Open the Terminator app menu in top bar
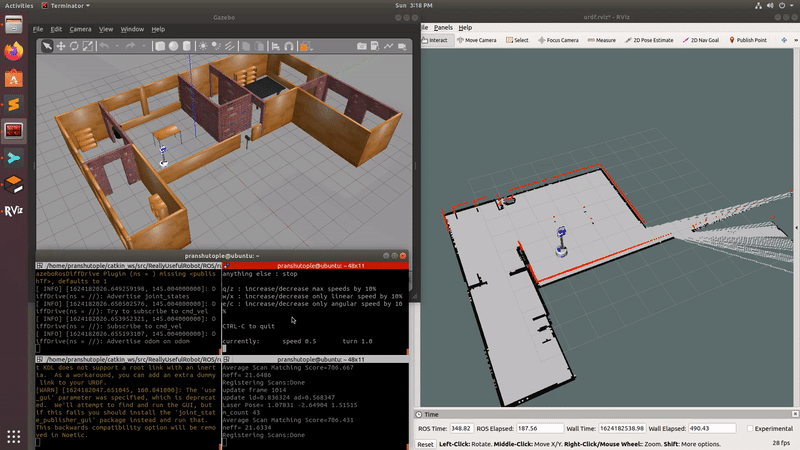The image size is (800, 450). coord(66,6)
